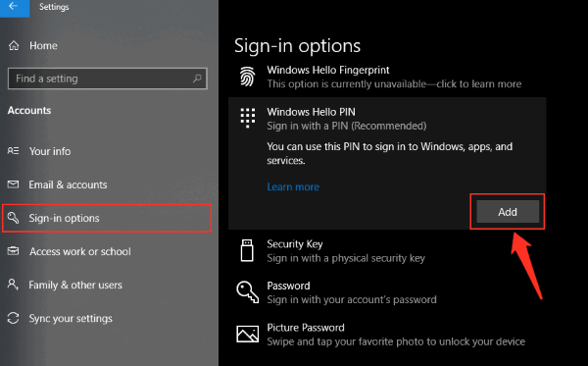
Task: Click the Windows Hello Fingerprint icon
Action: [x=248, y=77]
